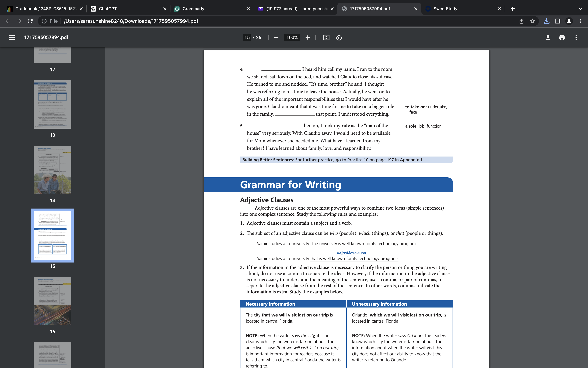The height and width of the screenshot is (368, 588).
Task: View site information icon beside File
Action: click(44, 21)
